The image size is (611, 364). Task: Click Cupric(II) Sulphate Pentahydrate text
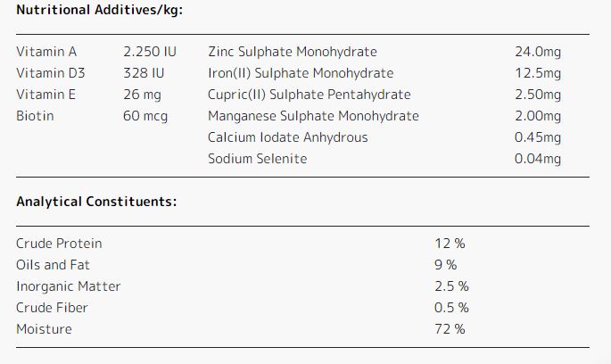click(x=310, y=95)
